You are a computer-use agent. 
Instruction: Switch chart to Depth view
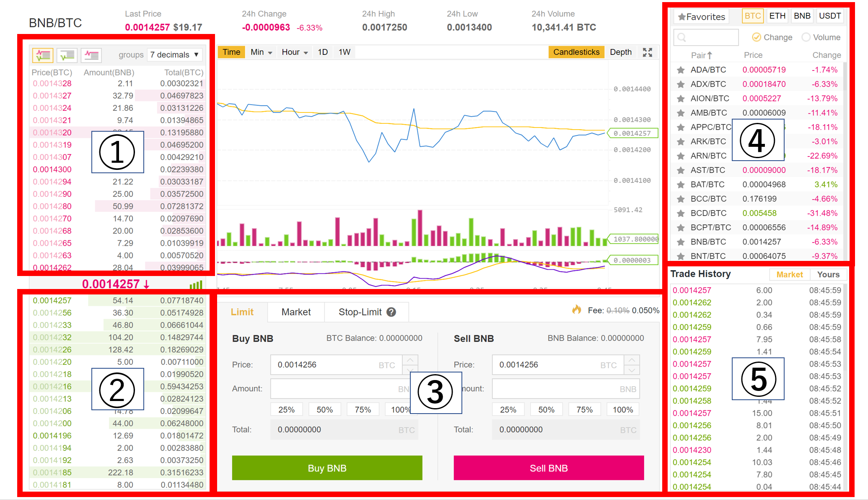[x=621, y=52]
